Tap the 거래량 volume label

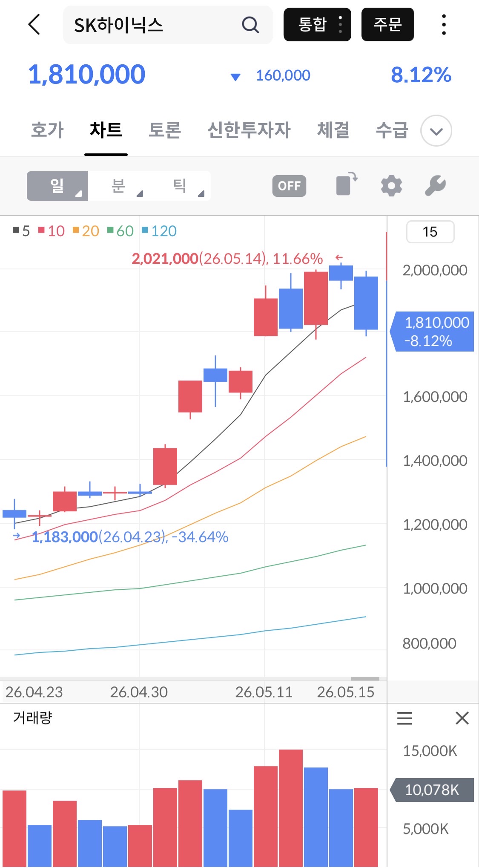click(x=33, y=718)
